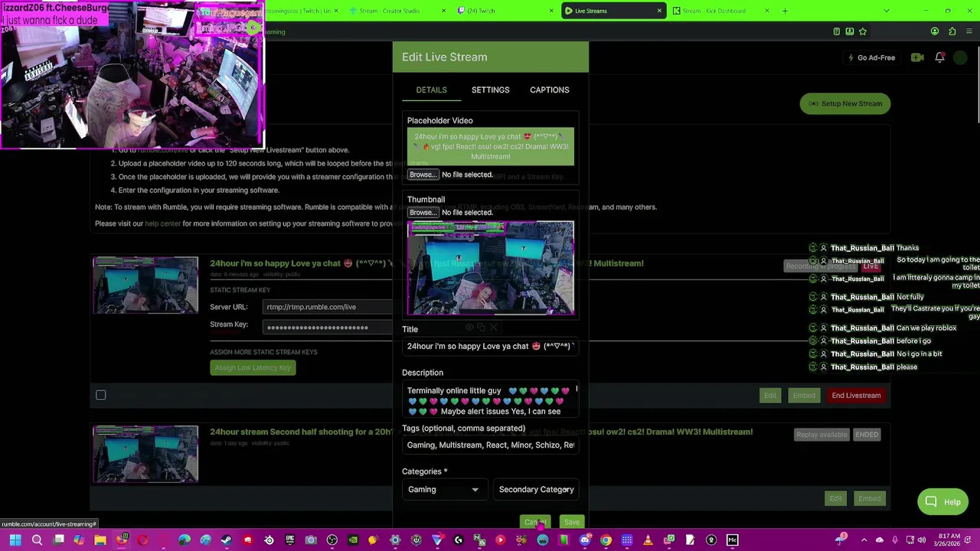
Task: Edit the live 24hour stream entry
Action: [769, 396]
